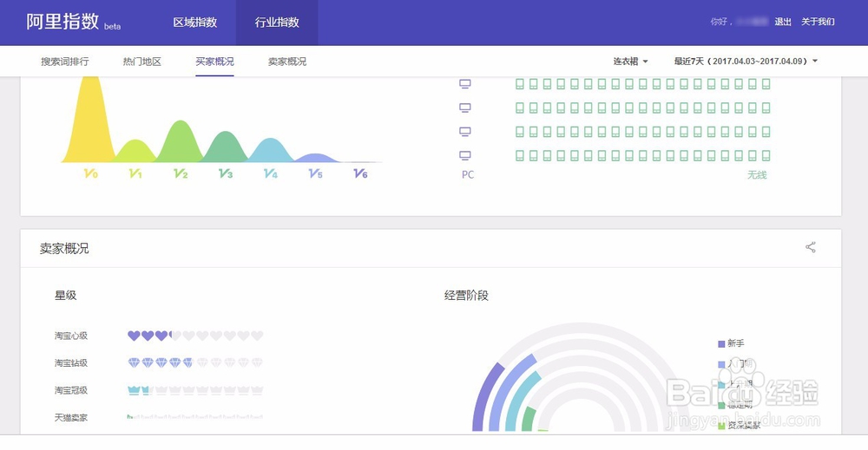Click the 淘宝钻级 row label
The width and height of the screenshot is (868, 450).
point(71,362)
